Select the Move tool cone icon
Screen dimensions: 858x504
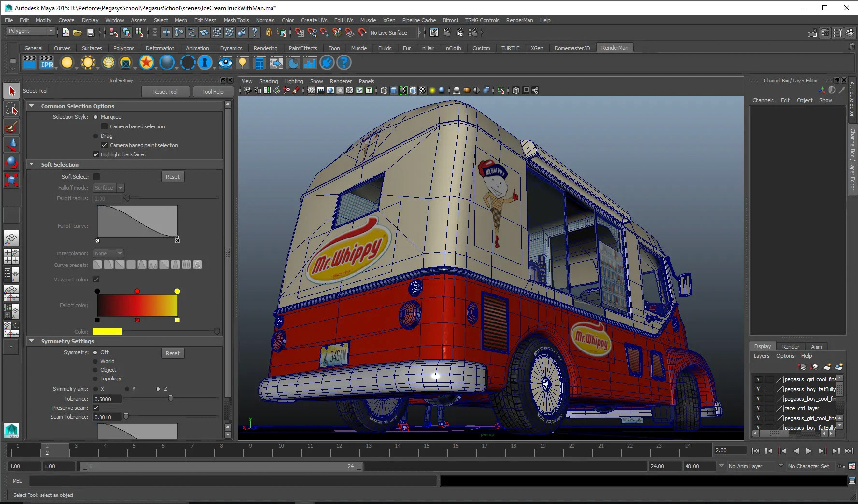(12, 144)
